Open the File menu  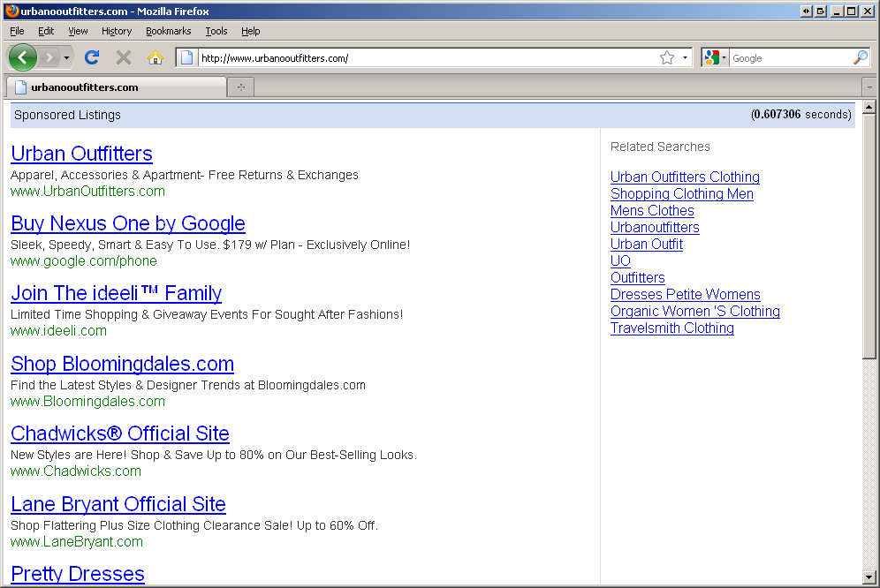[17, 31]
